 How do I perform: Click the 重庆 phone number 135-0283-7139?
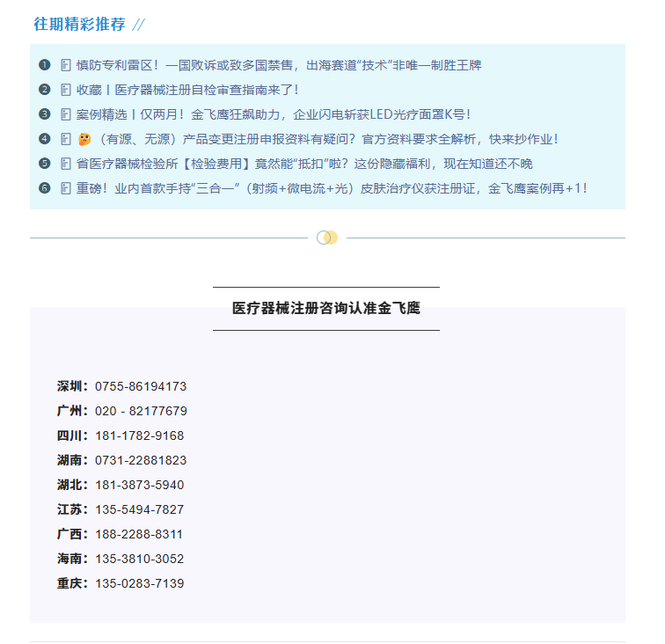(x=139, y=583)
